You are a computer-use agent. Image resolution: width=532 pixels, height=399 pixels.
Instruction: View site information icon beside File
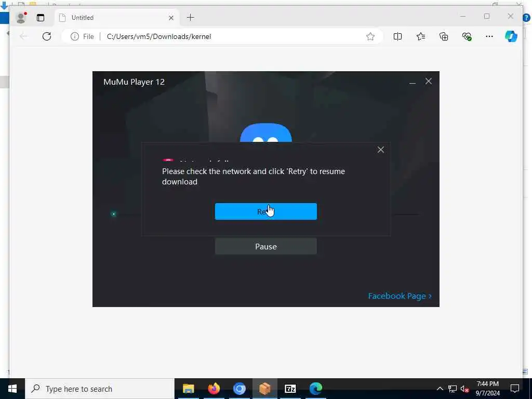pos(75,36)
